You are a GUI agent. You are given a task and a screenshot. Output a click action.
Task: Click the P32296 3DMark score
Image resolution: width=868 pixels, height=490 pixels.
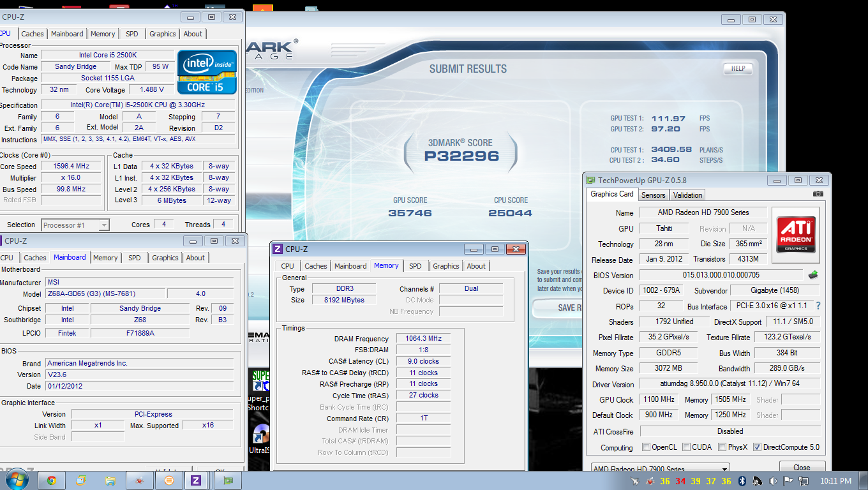[461, 156]
